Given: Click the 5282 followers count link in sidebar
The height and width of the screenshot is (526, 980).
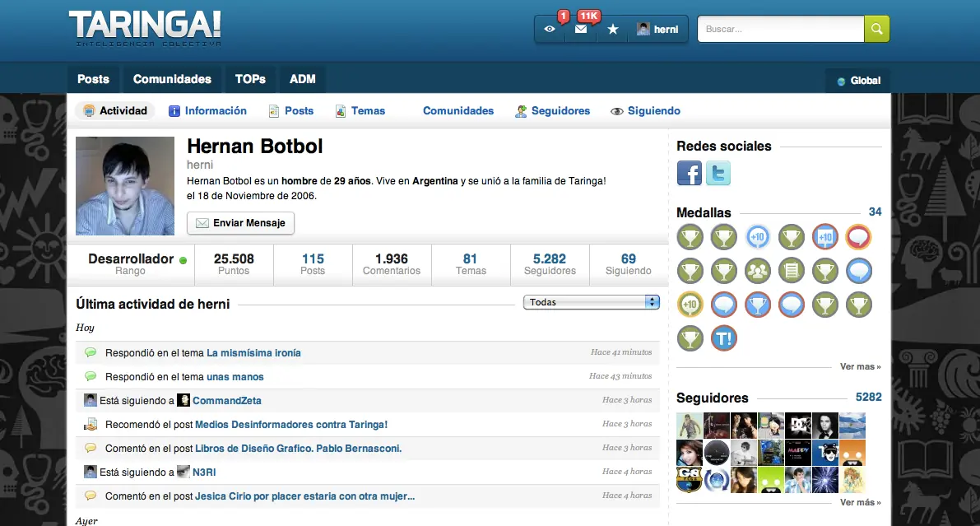Looking at the screenshot, I should coord(868,397).
